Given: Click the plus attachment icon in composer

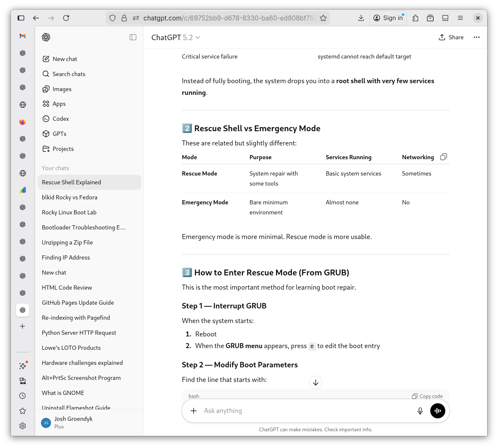Looking at the screenshot, I should point(194,411).
